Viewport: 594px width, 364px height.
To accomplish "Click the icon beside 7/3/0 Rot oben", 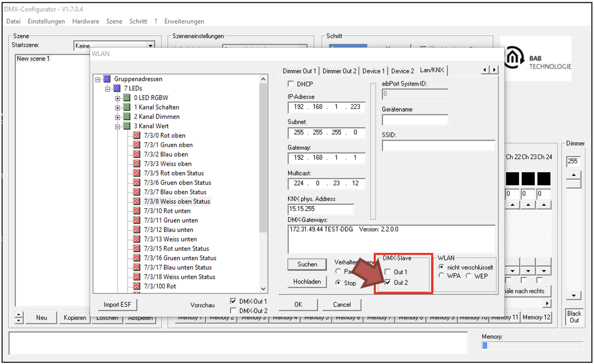I will [x=137, y=135].
